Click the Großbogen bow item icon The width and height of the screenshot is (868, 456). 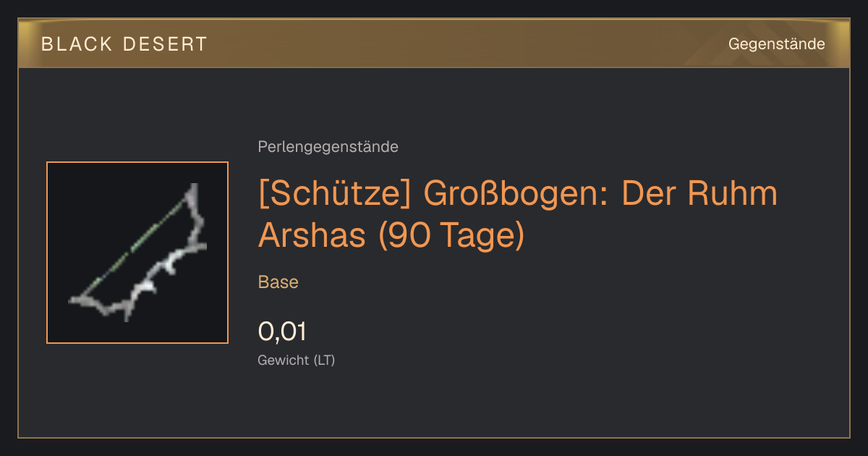(137, 253)
